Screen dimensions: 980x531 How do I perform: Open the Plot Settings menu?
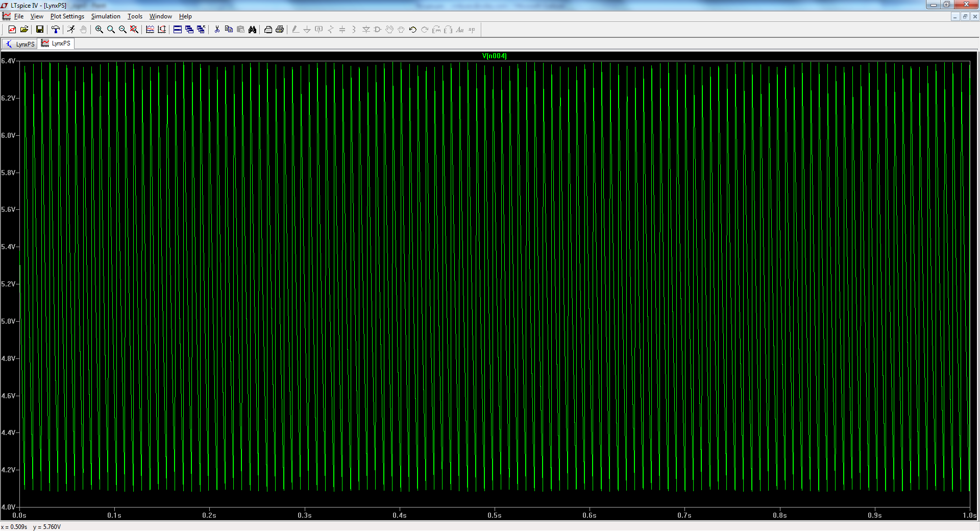(x=67, y=16)
